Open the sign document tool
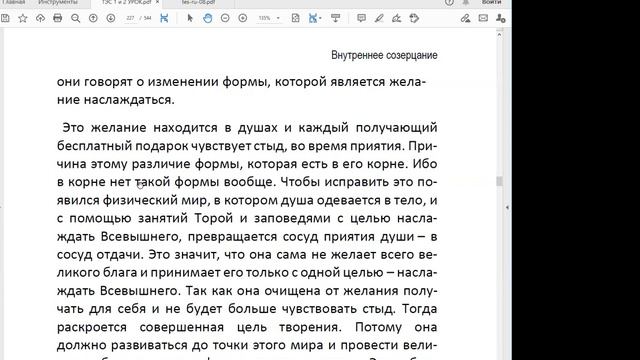 tap(396, 18)
